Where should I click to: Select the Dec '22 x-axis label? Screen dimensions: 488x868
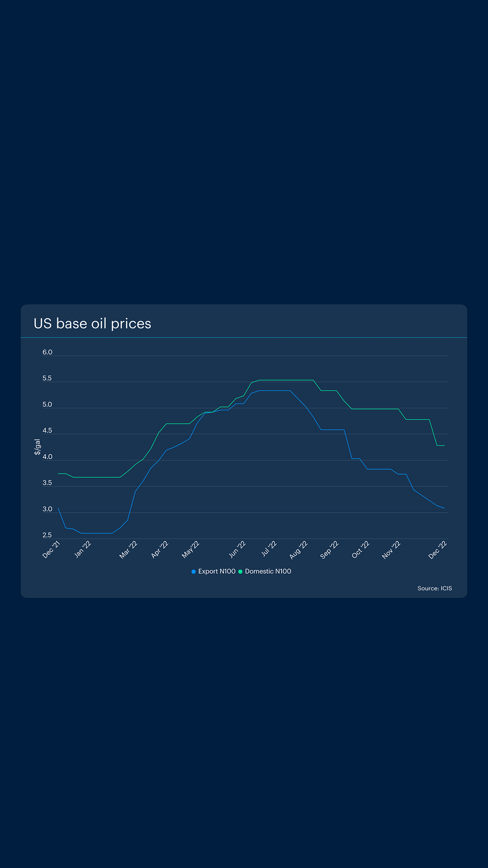tap(437, 550)
